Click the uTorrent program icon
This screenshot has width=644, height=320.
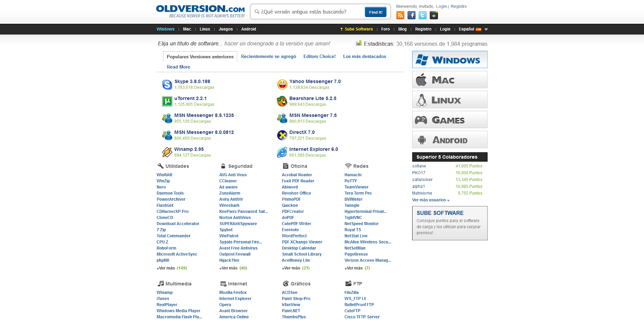(167, 101)
